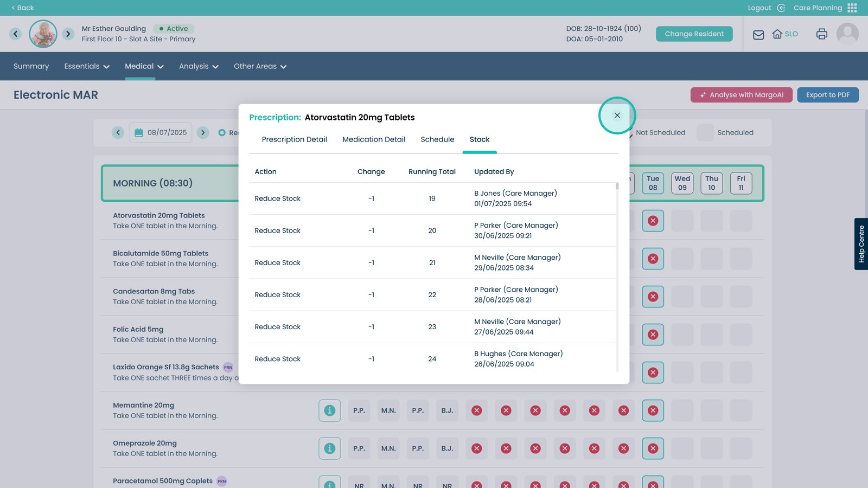The width and height of the screenshot is (868, 488).
Task: Switch to the Schedule tab
Action: pos(437,139)
